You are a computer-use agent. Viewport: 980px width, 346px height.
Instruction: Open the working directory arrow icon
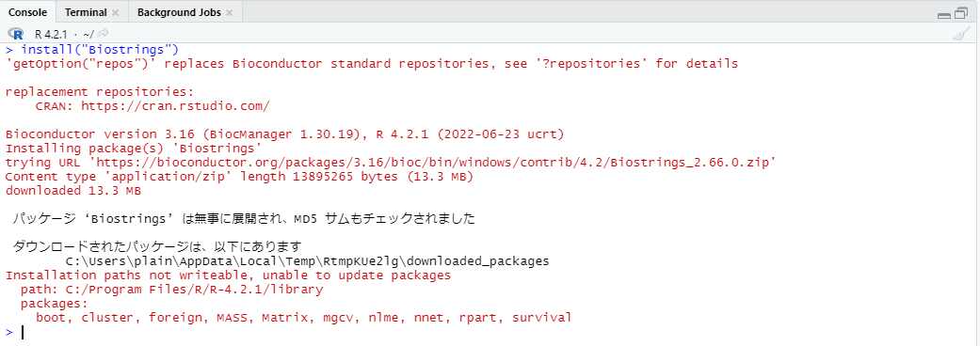[x=103, y=34]
